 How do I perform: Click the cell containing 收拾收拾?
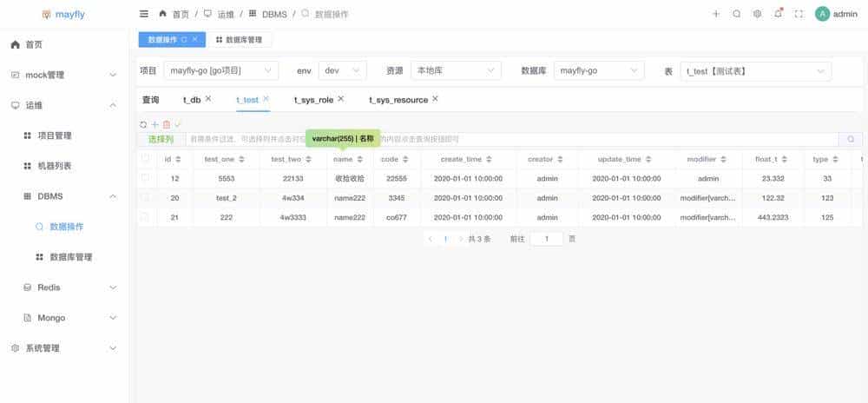tap(350, 179)
